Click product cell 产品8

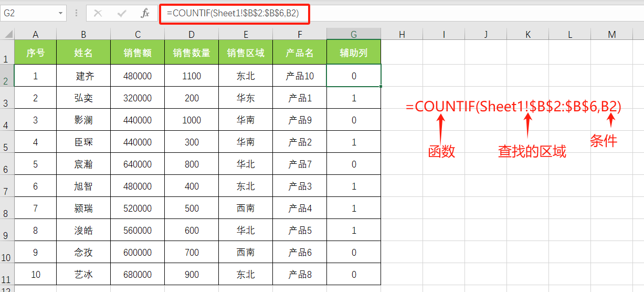300,274
